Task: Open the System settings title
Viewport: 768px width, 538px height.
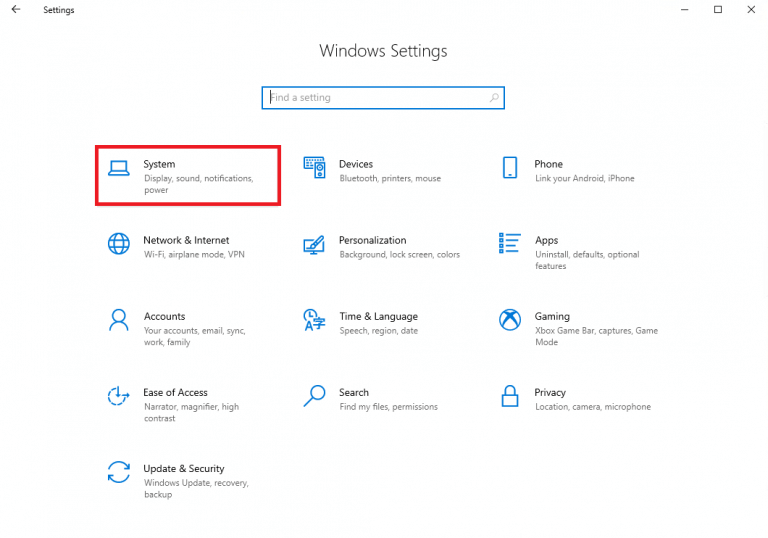Action: (x=159, y=164)
